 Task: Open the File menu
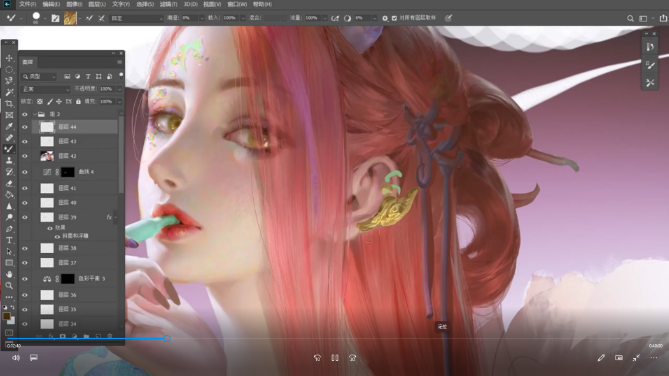coord(27,4)
